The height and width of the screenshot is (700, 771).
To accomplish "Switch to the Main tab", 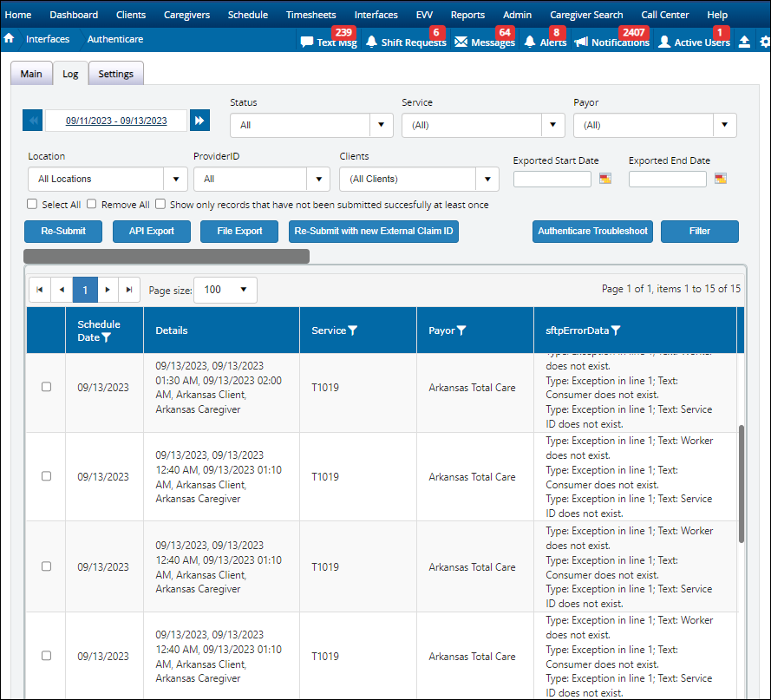I will 31,74.
